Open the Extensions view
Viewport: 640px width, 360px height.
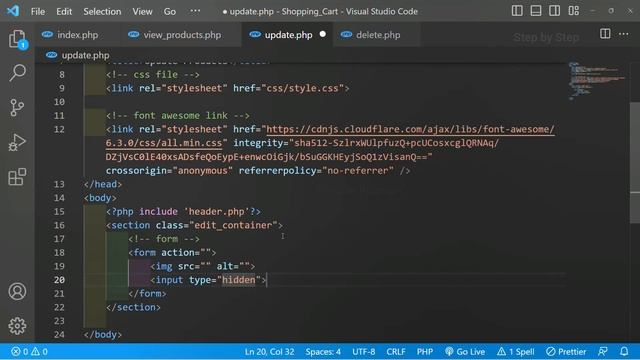pos(17,177)
